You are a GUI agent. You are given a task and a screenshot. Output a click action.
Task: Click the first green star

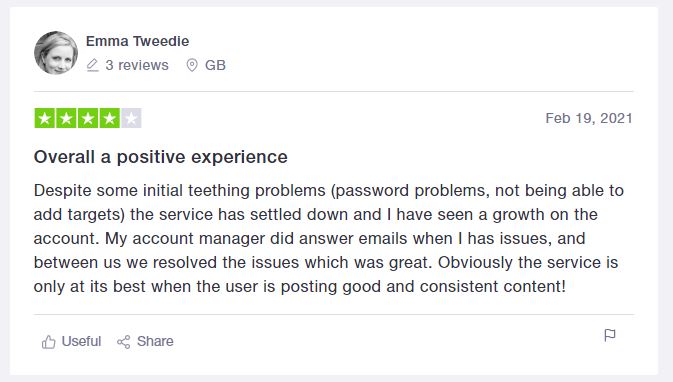tap(45, 118)
